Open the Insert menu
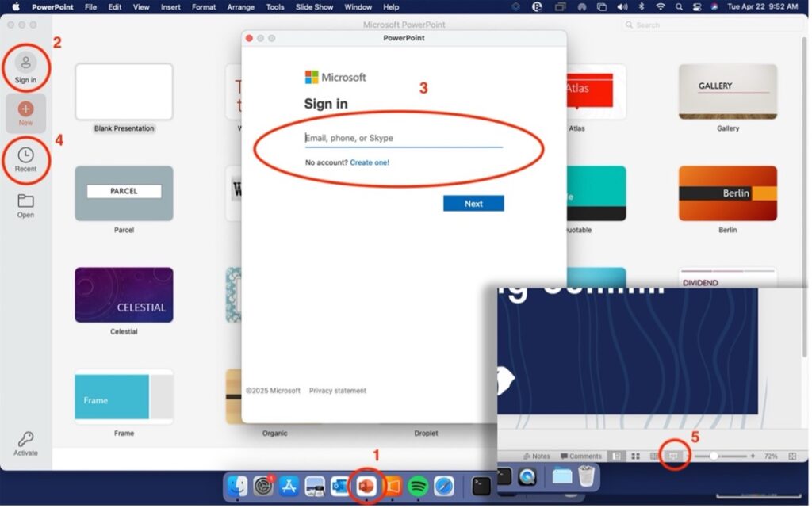The image size is (812, 508). (170, 6)
